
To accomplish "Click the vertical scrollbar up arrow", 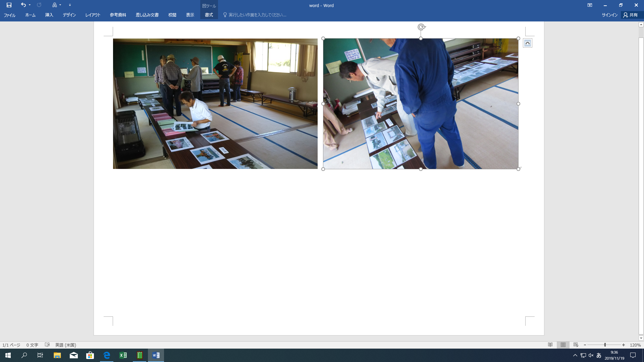I will click(641, 24).
